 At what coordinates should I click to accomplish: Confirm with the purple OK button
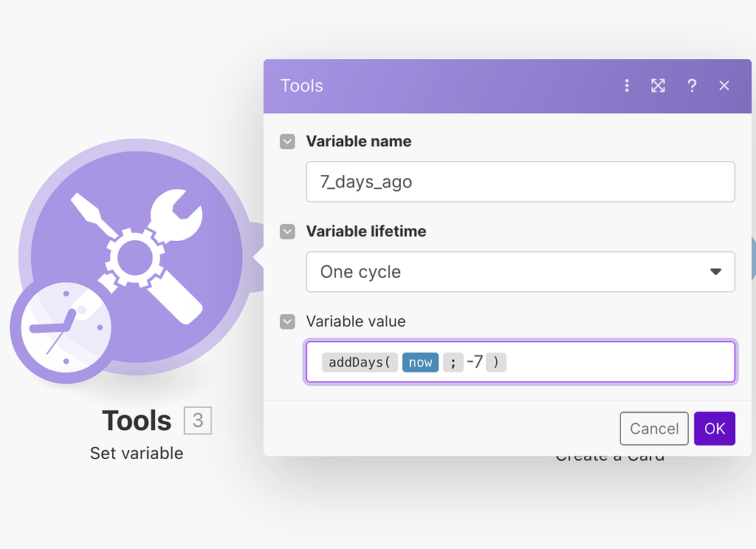point(714,429)
